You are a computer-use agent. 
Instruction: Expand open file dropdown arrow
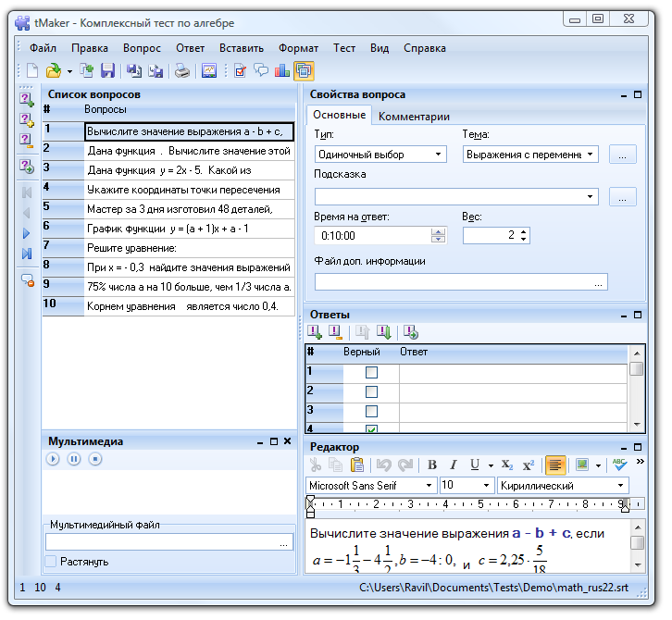point(69,71)
